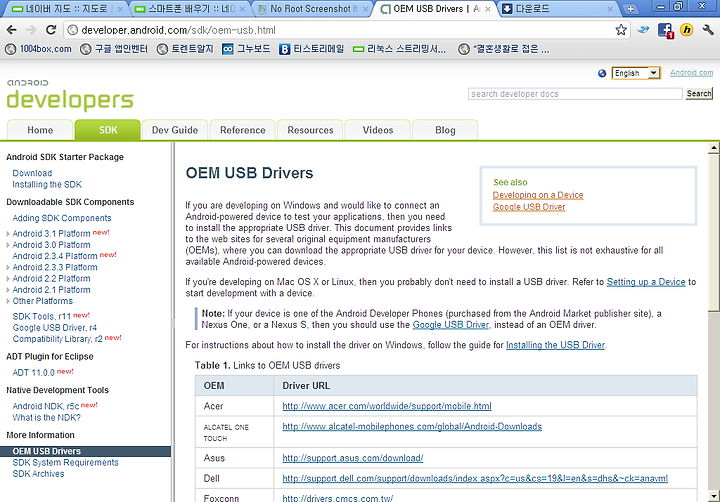Open the Acer driver URL
The image size is (720, 502).
point(387,406)
